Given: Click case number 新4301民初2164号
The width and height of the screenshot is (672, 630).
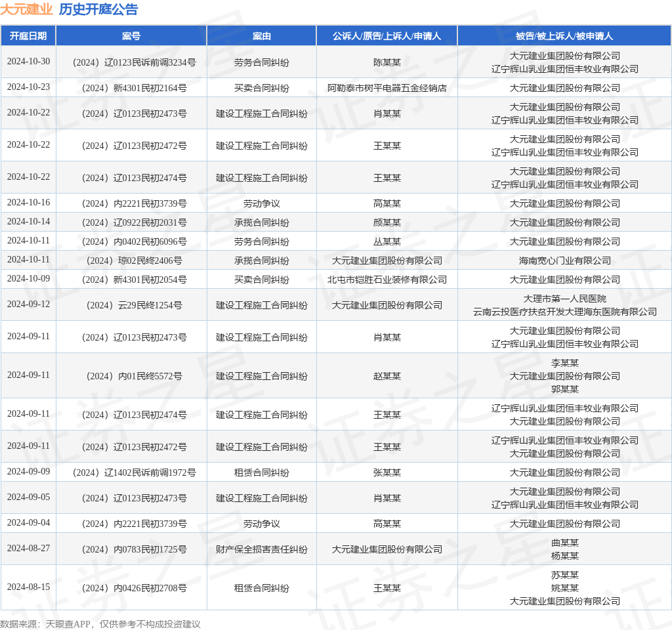Looking at the screenshot, I should tap(135, 89).
